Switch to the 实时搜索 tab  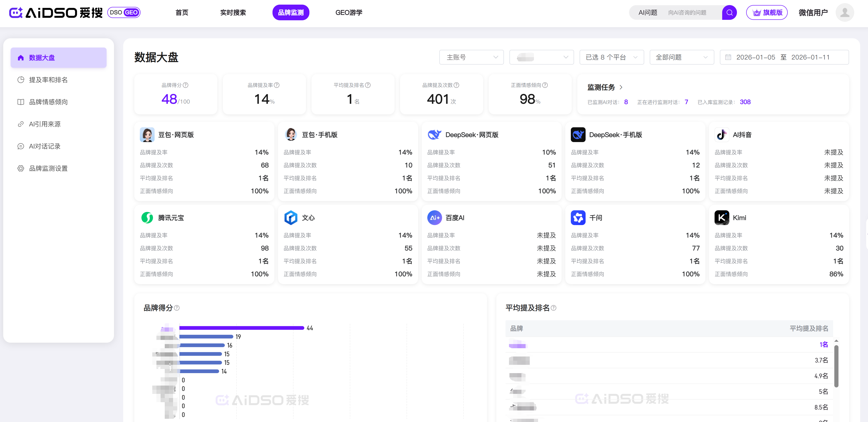(233, 13)
